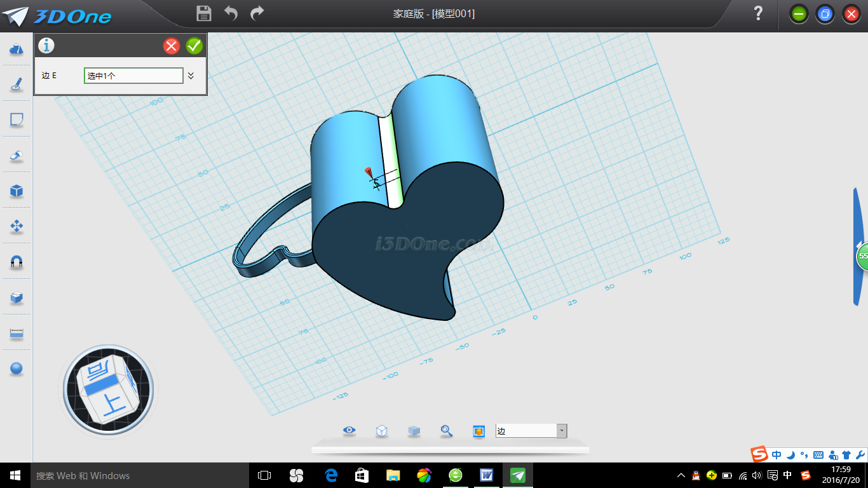The width and height of the screenshot is (868, 488).
Task: Click the 边 E edge selection field
Action: pyautogui.click(x=133, y=76)
